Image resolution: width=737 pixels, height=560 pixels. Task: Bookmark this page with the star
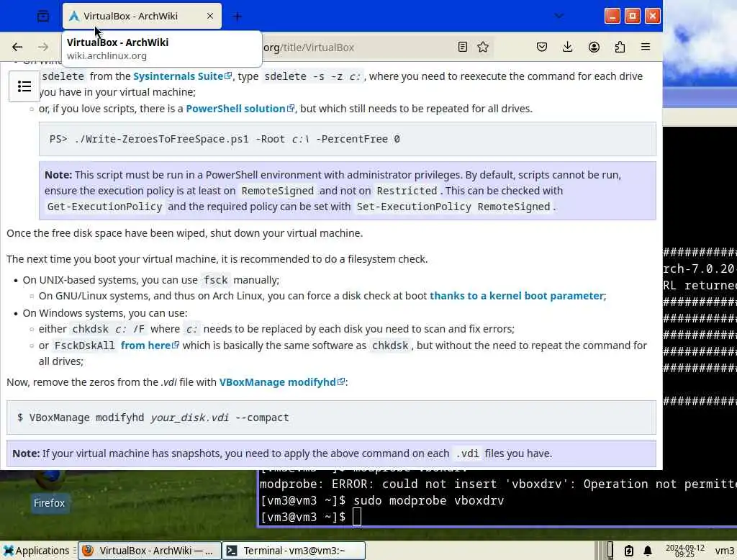click(483, 47)
